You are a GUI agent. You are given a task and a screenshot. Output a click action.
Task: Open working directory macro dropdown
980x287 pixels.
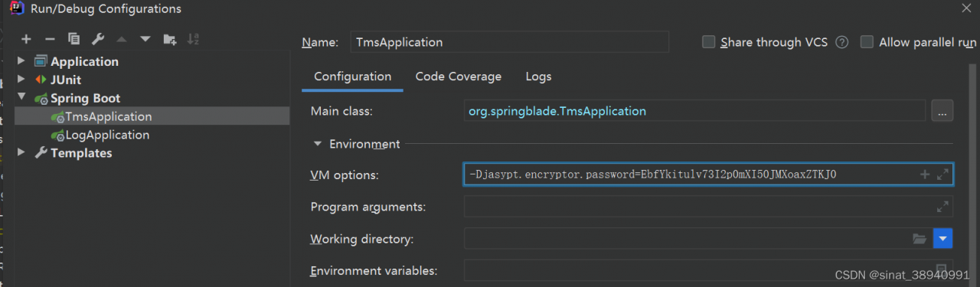(943, 240)
